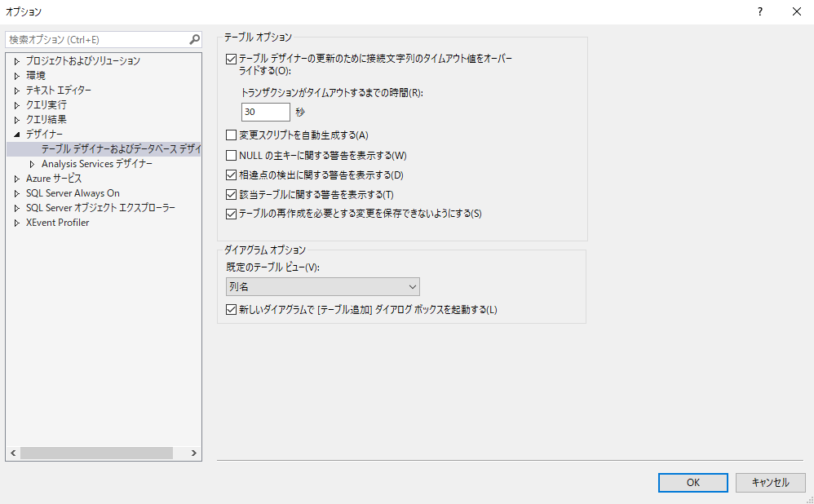Uncheck テーブルの再作成を必要とする変更を保存できないようにする
814x504 pixels.
pyautogui.click(x=231, y=214)
